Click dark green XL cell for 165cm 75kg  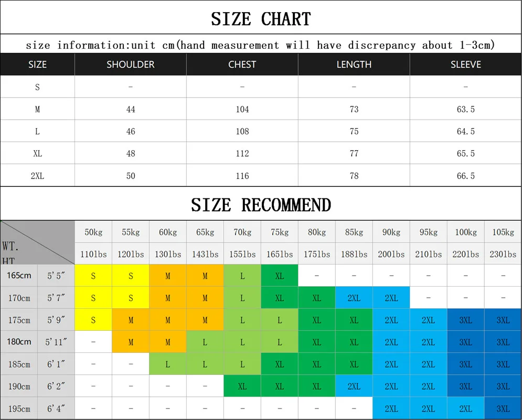(x=280, y=276)
